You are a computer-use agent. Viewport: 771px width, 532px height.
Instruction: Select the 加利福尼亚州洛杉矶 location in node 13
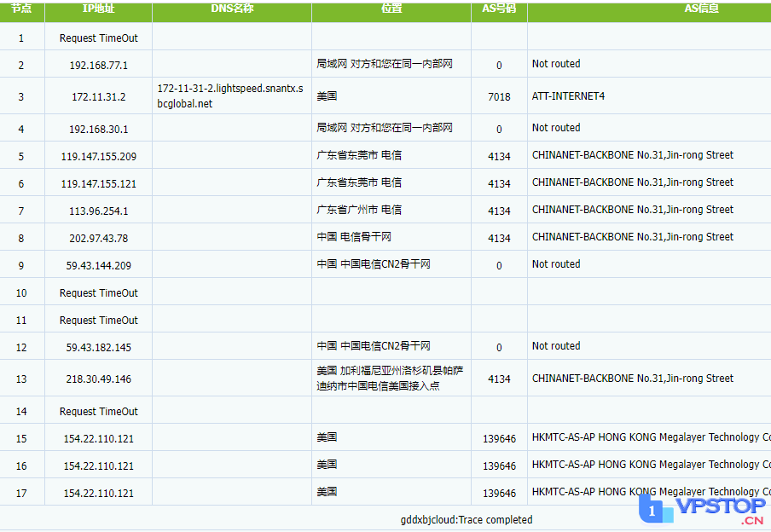pyautogui.click(x=390, y=378)
